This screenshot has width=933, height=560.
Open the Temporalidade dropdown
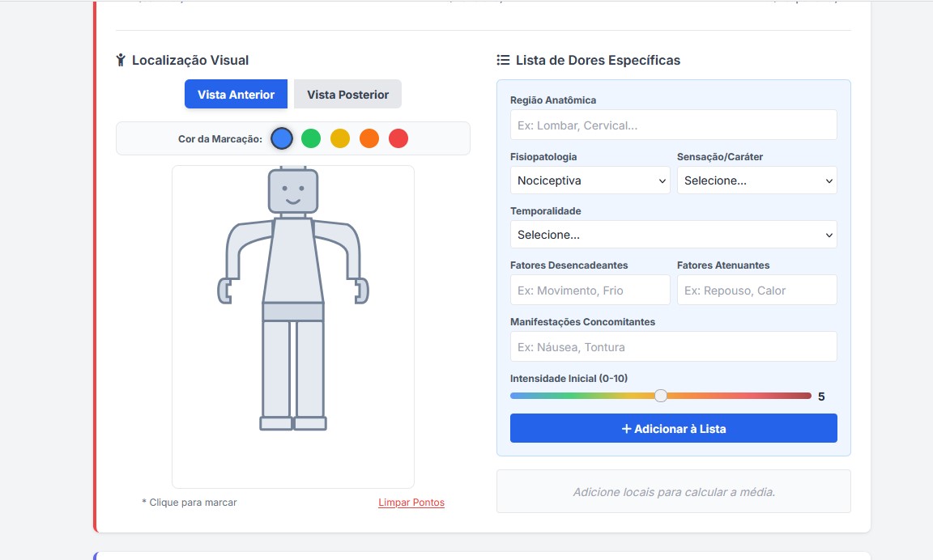673,235
